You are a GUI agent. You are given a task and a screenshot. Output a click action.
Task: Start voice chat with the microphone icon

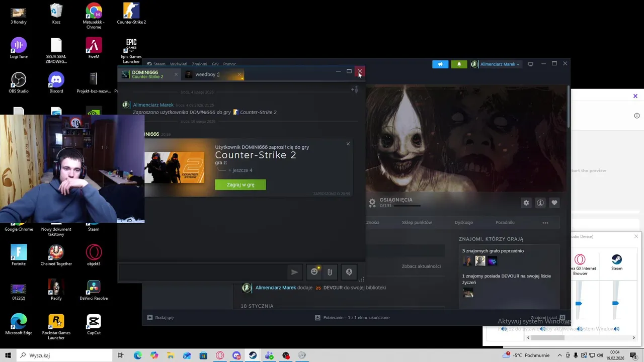pyautogui.click(x=349, y=272)
